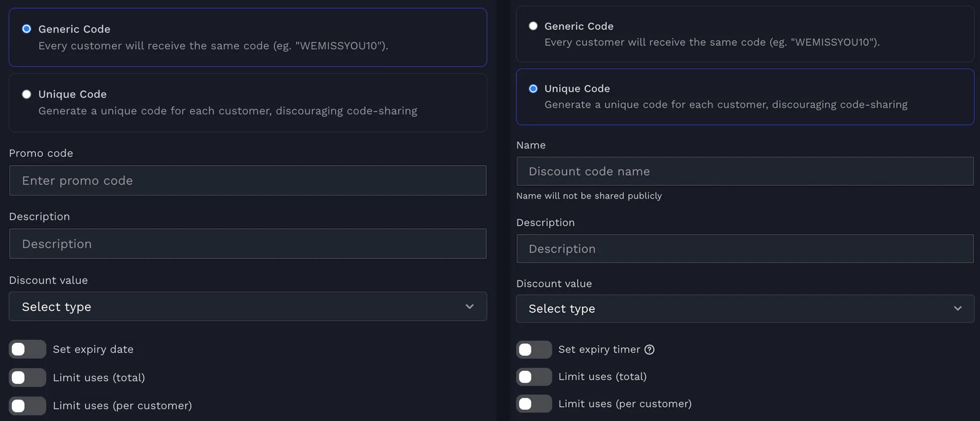This screenshot has height=421, width=980.
Task: Select Unique Code radio in left panel
Action: point(27,94)
